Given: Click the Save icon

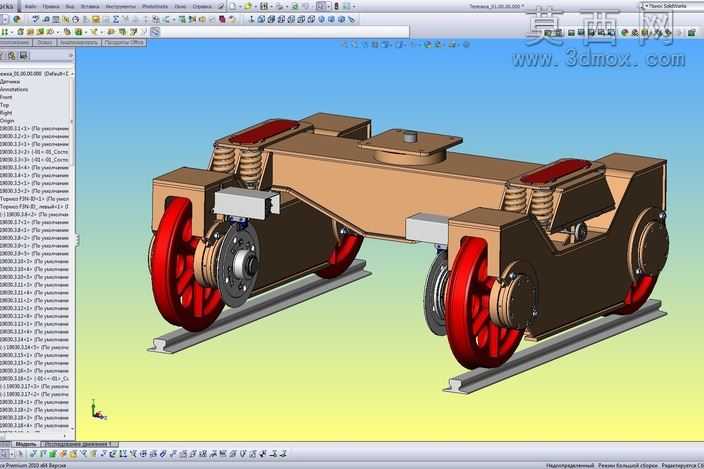Looking at the screenshot, I should 264,7.
